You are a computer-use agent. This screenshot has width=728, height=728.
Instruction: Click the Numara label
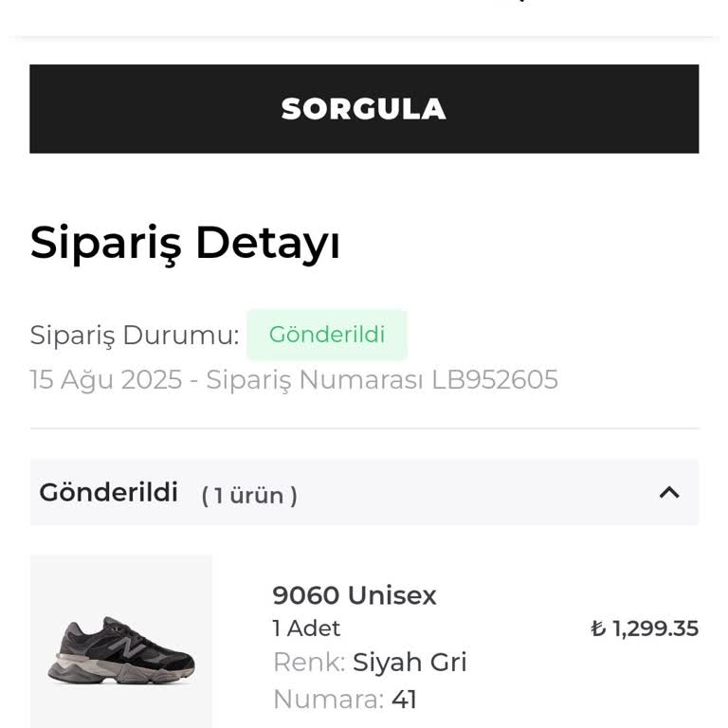click(x=327, y=700)
